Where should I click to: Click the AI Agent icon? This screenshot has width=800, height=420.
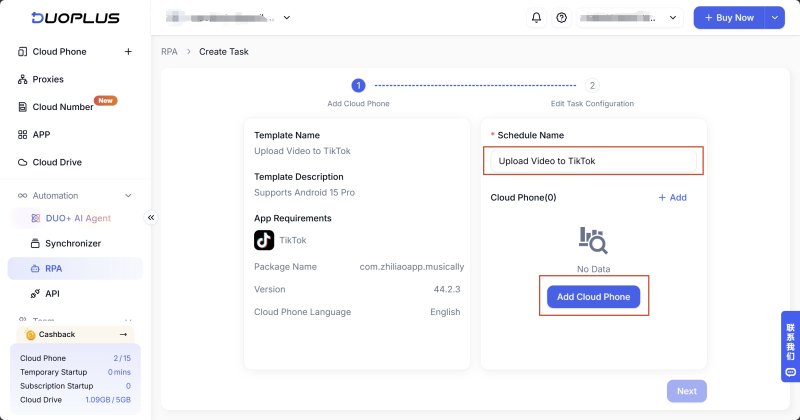pos(35,218)
